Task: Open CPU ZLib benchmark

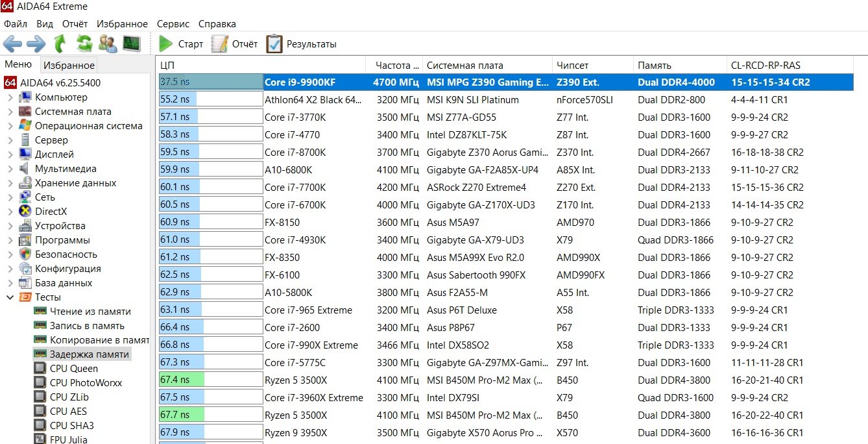Action: [x=69, y=397]
